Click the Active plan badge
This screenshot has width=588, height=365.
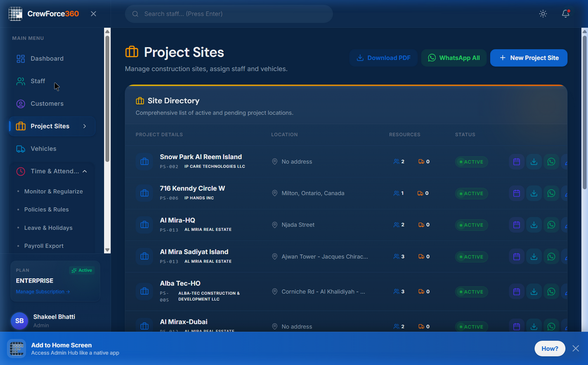(82, 270)
